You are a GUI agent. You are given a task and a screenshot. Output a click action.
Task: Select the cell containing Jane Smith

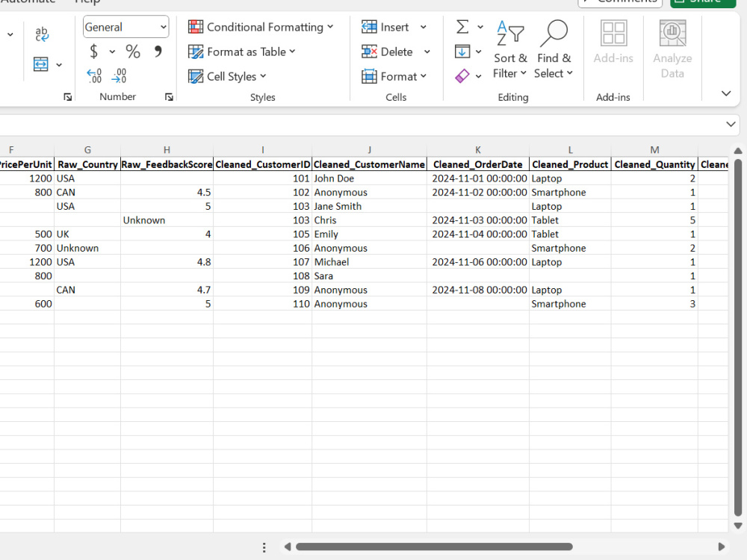pos(369,206)
